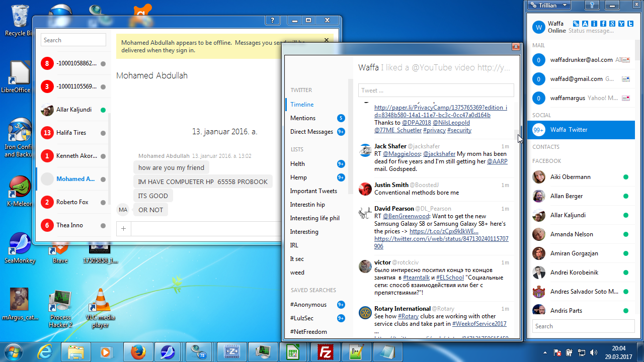The image size is (644, 362).
Task: Select the Thea Inno conversation
Action: tap(73, 225)
